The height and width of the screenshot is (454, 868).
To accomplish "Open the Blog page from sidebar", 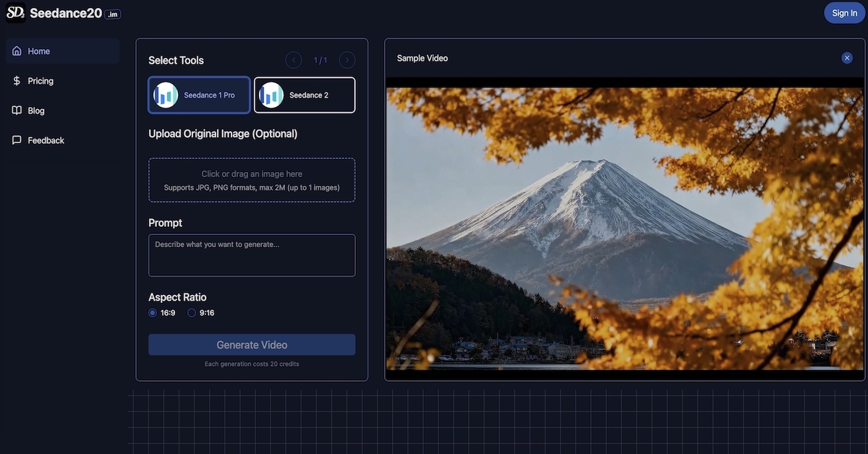I will click(36, 111).
